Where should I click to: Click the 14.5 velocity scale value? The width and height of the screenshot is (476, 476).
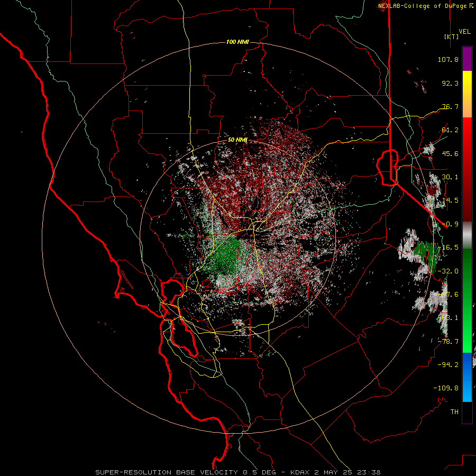point(450,200)
